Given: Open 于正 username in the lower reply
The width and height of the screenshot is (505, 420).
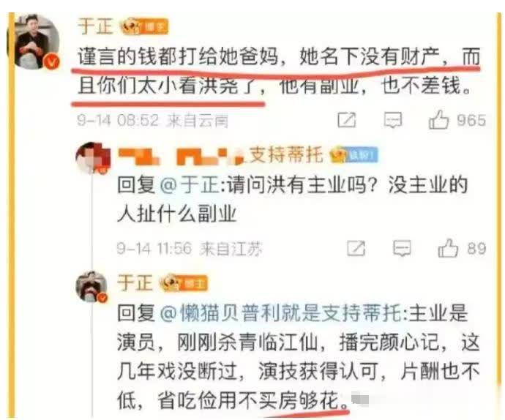Looking at the screenshot, I should (x=135, y=282).
